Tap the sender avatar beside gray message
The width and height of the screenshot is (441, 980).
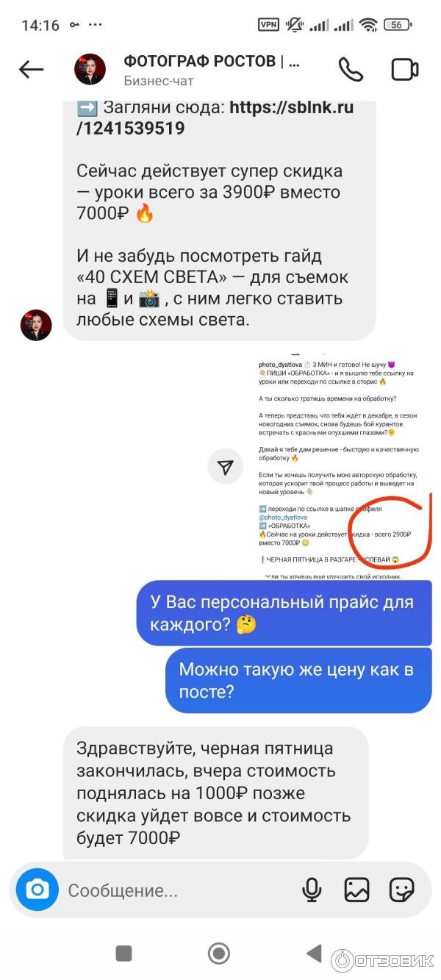point(36,325)
